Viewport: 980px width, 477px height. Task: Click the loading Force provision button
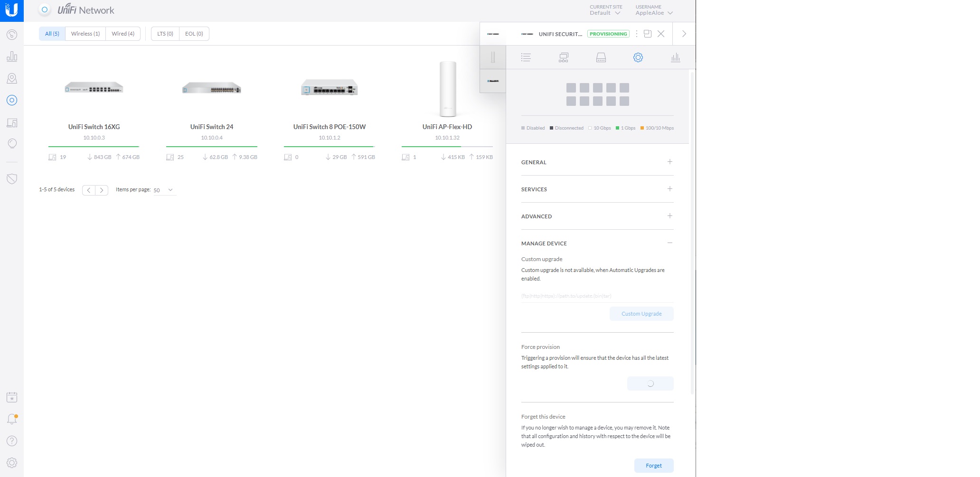click(650, 383)
